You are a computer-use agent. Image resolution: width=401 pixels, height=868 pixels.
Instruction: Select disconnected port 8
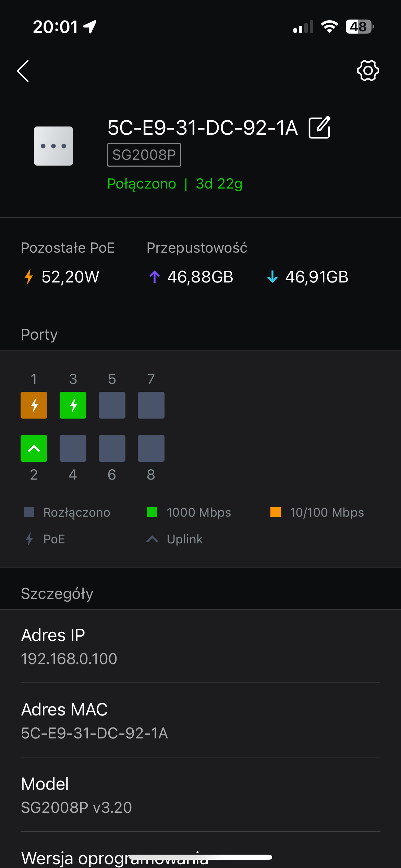coord(151,448)
